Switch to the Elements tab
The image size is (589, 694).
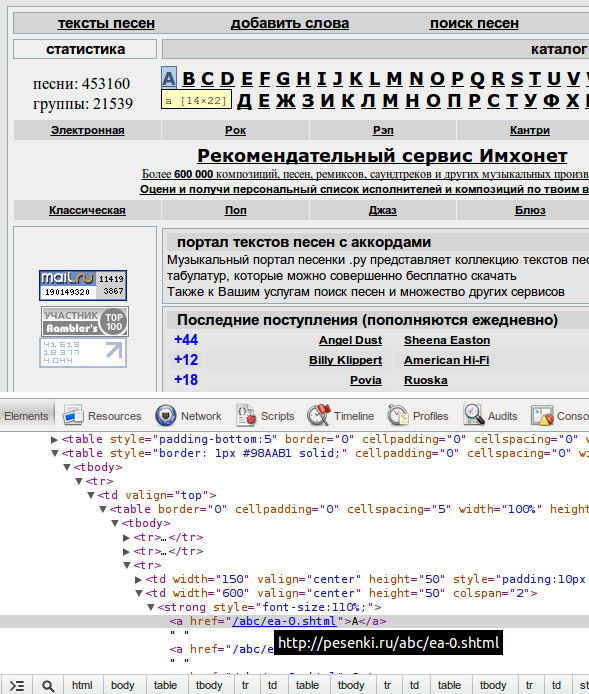[26, 416]
